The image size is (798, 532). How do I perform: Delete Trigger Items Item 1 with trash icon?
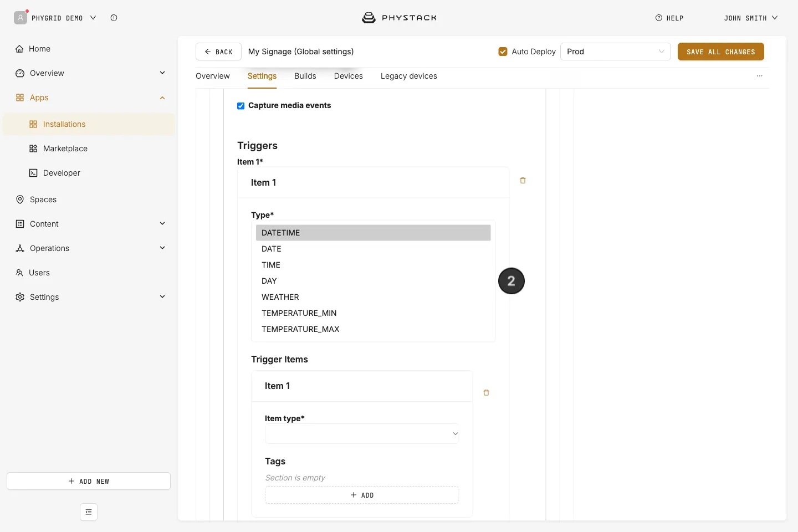486,393
